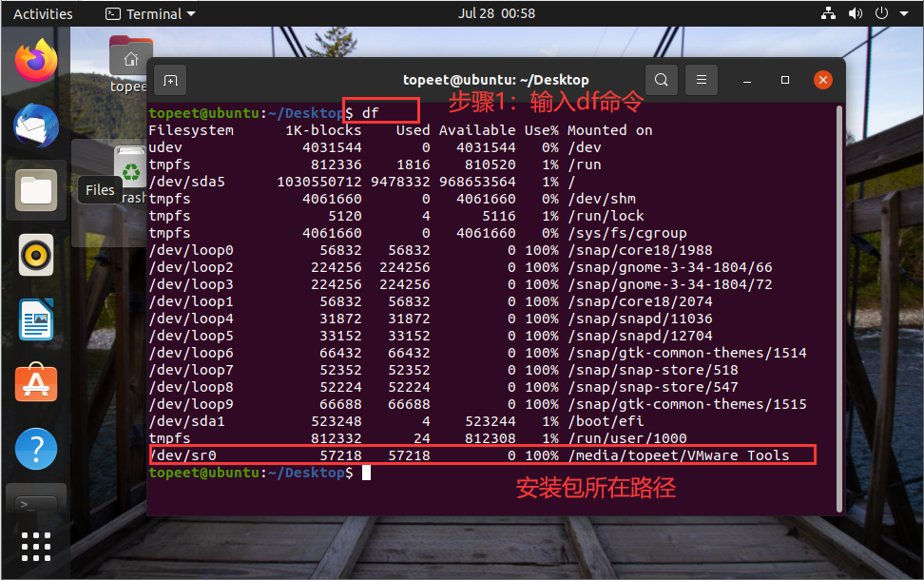Image resolution: width=924 pixels, height=580 pixels.
Task: Click the /run/lock mount point
Action: click(606, 216)
